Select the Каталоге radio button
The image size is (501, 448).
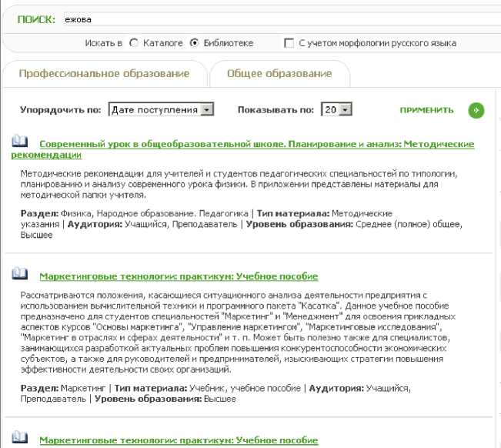[x=134, y=42]
